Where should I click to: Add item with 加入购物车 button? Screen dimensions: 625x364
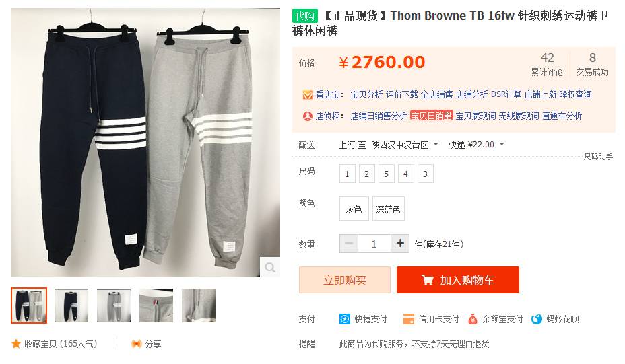(457, 280)
